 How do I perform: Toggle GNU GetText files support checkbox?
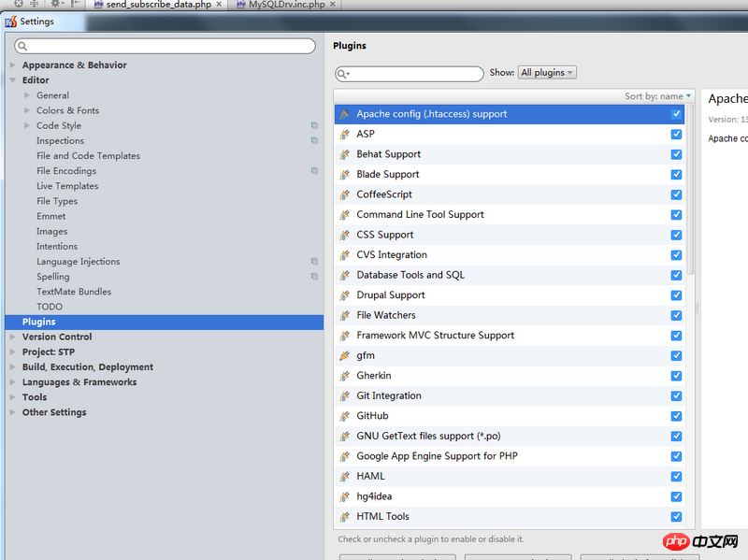coord(676,436)
